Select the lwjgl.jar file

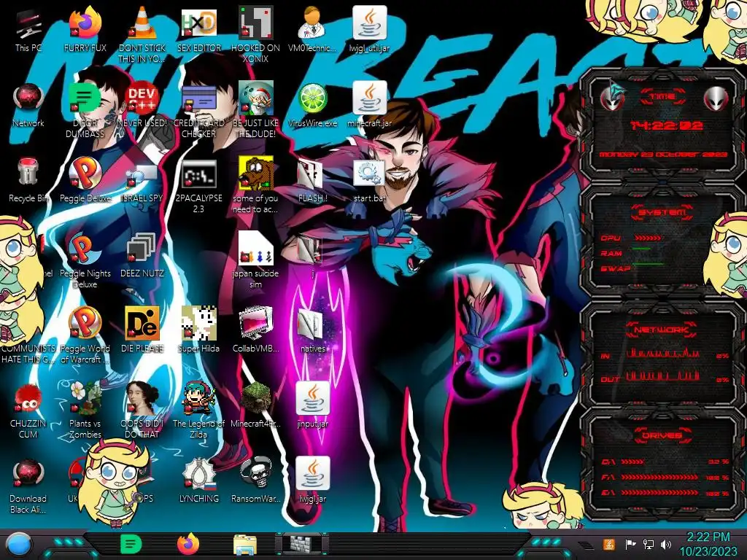click(x=312, y=481)
